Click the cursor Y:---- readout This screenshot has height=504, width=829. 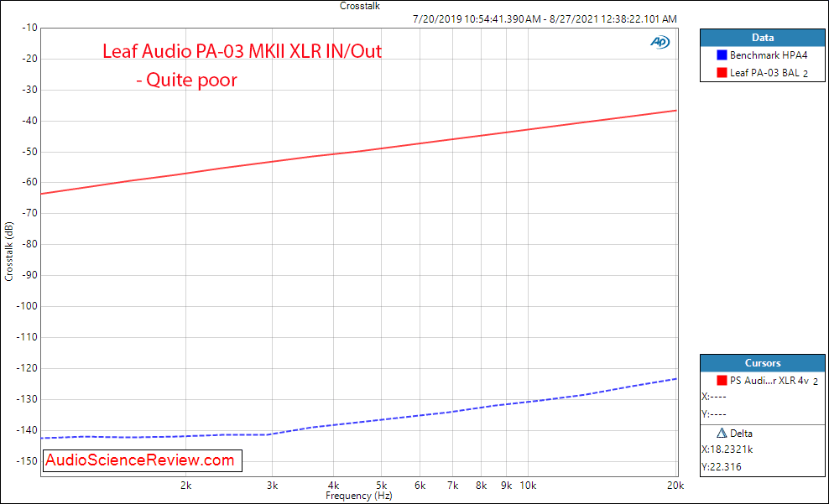tap(714, 414)
